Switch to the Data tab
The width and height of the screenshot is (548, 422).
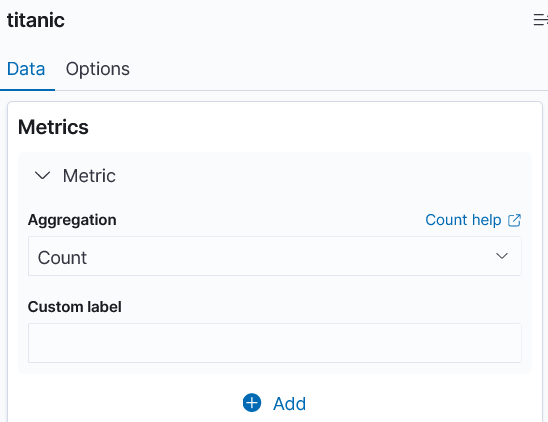click(x=26, y=69)
